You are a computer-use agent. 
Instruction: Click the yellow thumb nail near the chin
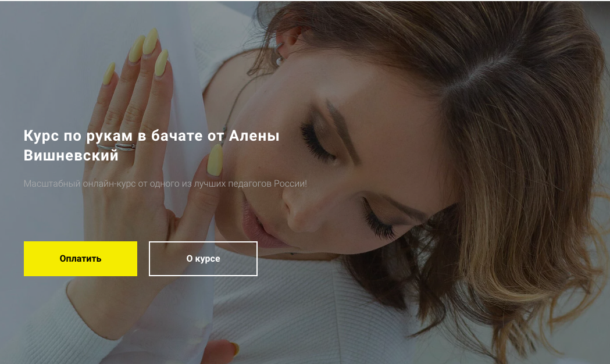(215, 160)
